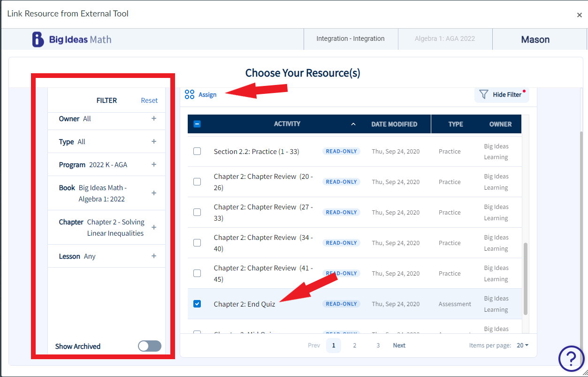This screenshot has height=377, width=588.
Task: Close the Link Resource dialog
Action: pos(579,15)
